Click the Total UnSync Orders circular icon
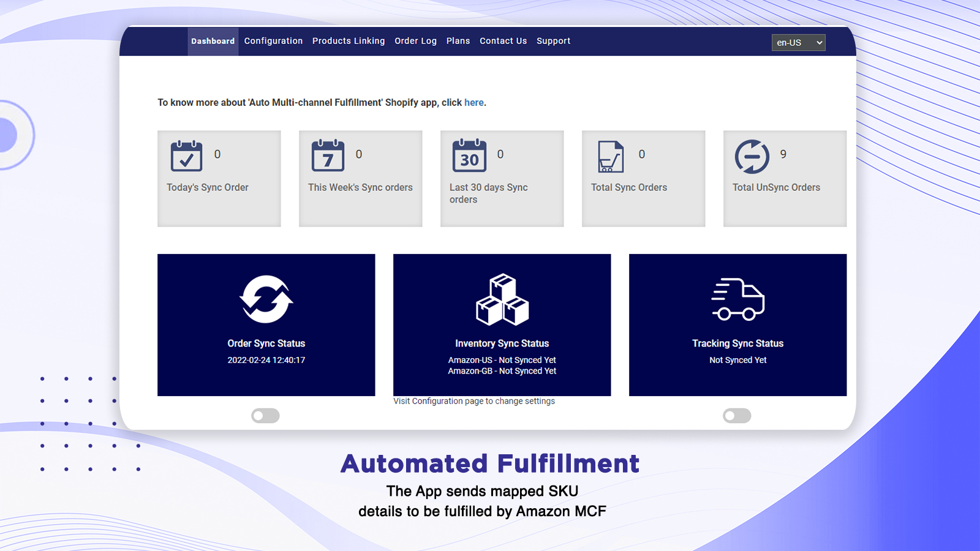Screen dimensions: 980x551 click(752, 157)
